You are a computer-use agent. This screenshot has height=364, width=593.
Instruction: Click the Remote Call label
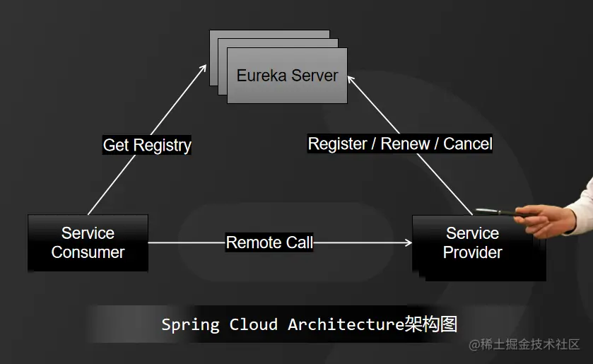click(x=269, y=242)
